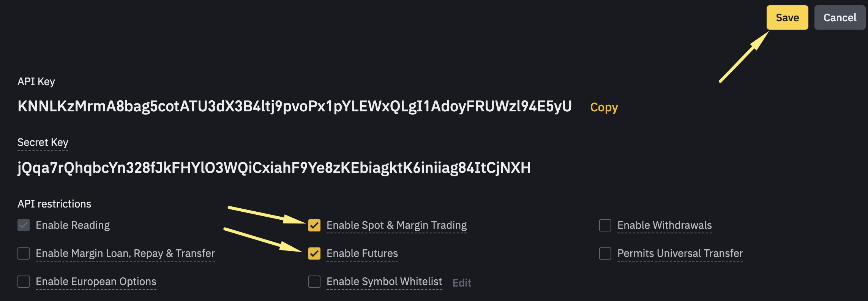The height and width of the screenshot is (301, 868).
Task: Enable Margin Loan, Repay & Transfer checkbox
Action: tap(24, 253)
